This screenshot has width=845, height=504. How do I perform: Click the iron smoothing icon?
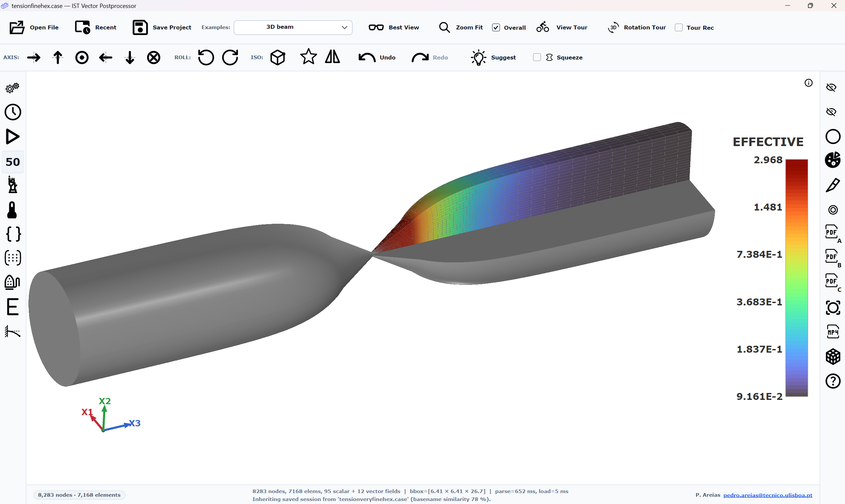coord(13,282)
